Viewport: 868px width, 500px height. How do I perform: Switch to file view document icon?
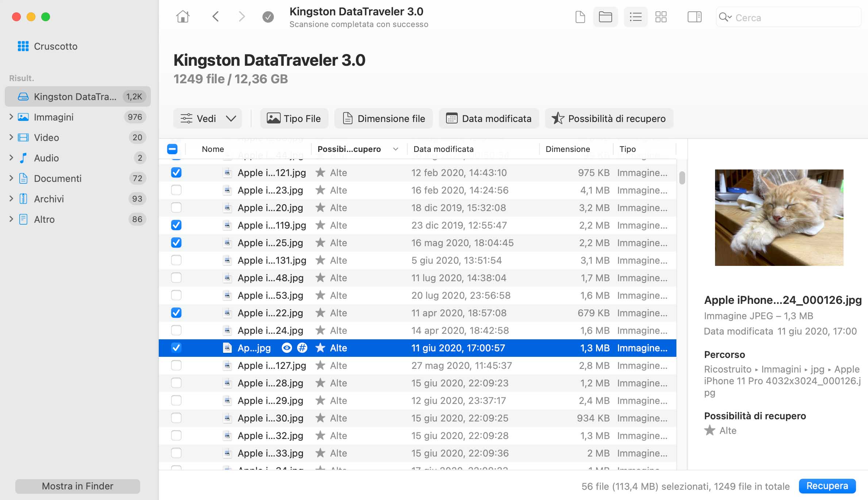click(x=580, y=17)
